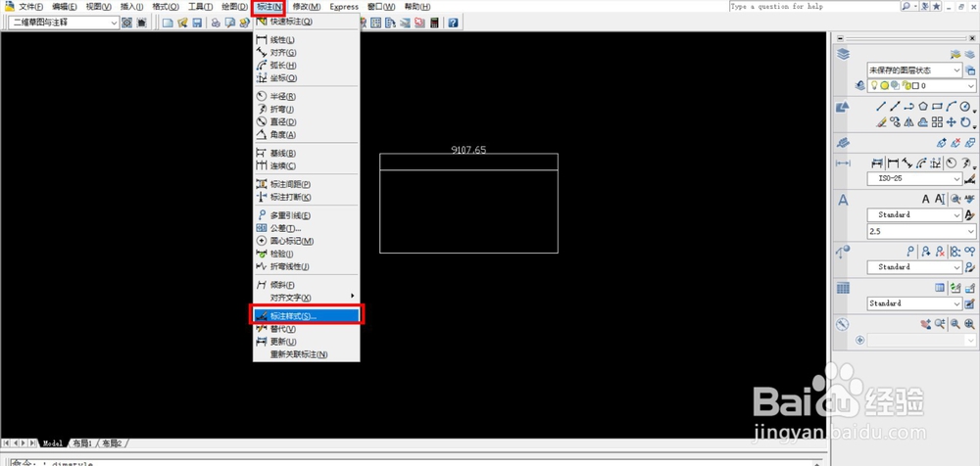Select the Erase tool in dashboard
This screenshot has width=980, height=466.
(881, 122)
